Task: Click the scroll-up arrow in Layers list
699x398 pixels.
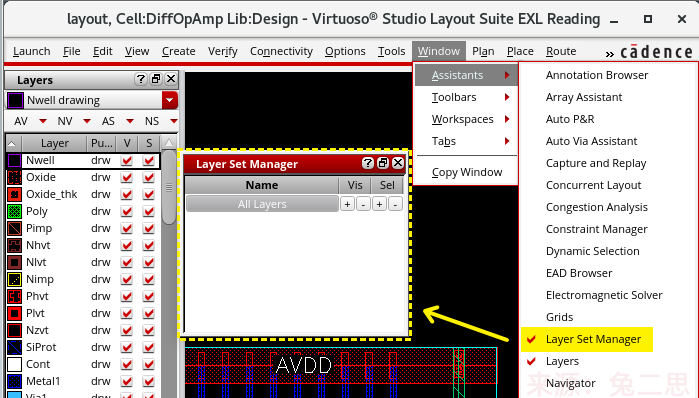Action: (169, 143)
